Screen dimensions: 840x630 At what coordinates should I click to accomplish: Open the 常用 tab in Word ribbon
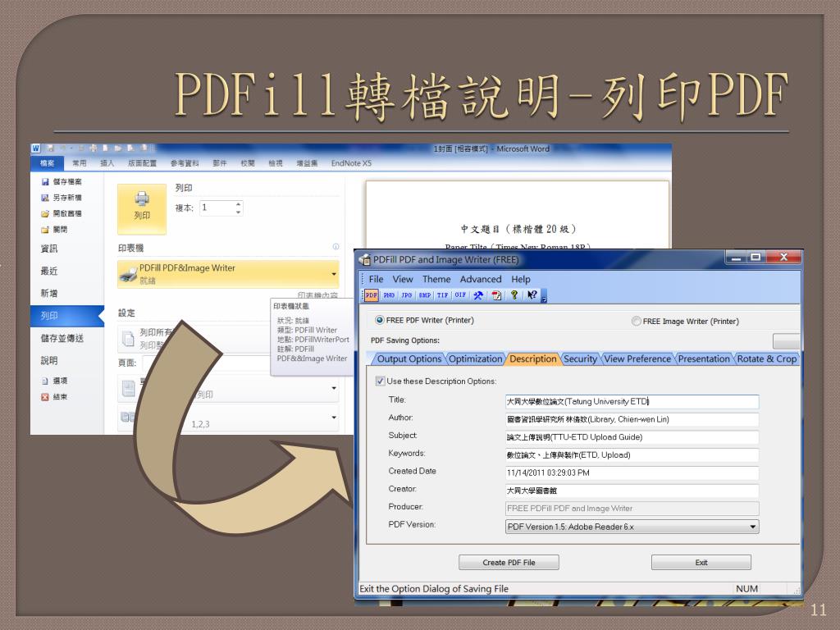click(80, 163)
